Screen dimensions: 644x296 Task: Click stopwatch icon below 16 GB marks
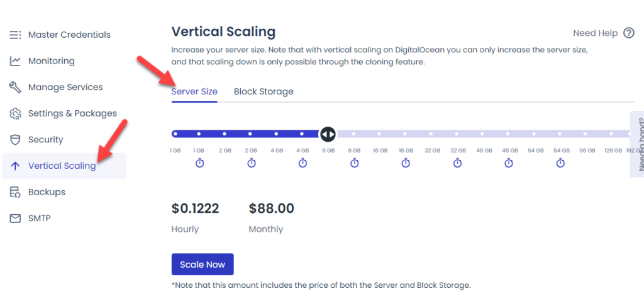[x=406, y=163]
